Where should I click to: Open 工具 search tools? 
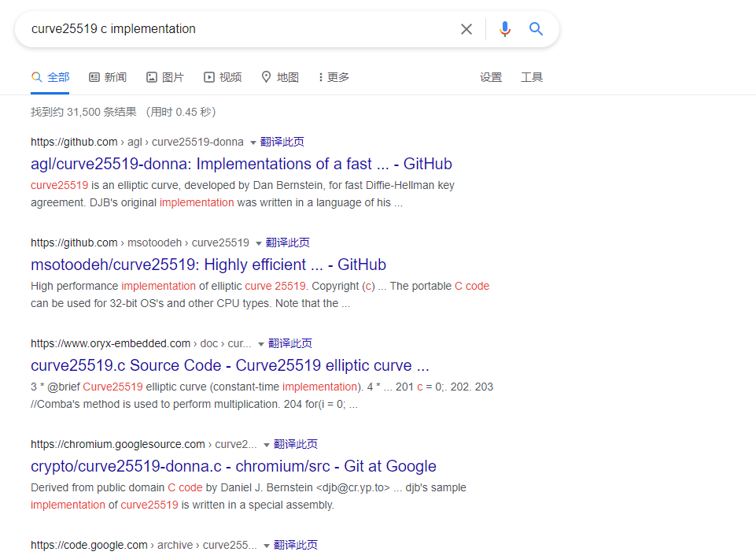[532, 77]
